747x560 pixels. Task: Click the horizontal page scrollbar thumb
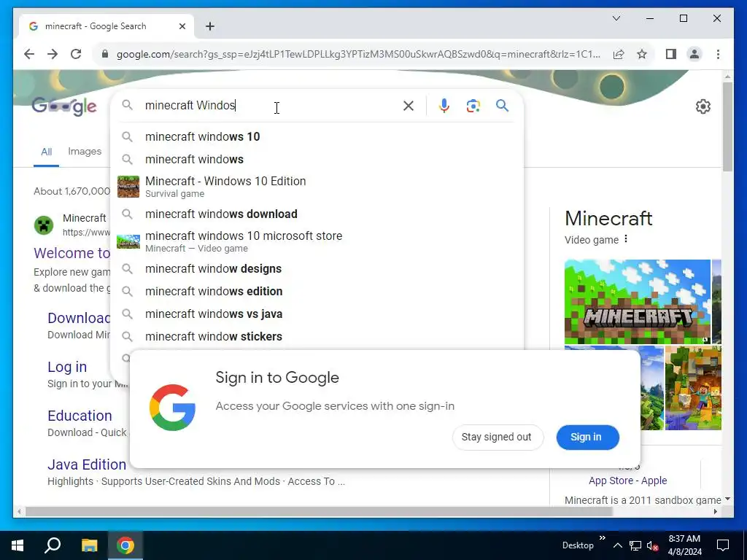318,512
